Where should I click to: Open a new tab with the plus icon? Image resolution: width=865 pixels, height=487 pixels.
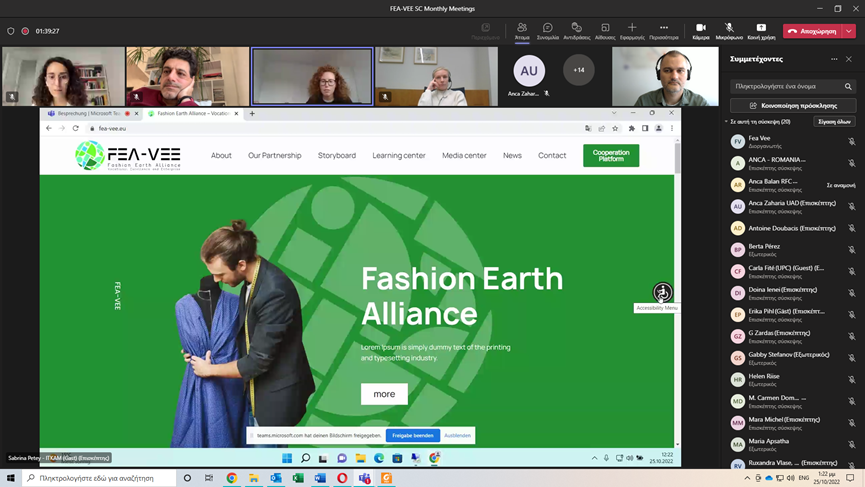(252, 114)
